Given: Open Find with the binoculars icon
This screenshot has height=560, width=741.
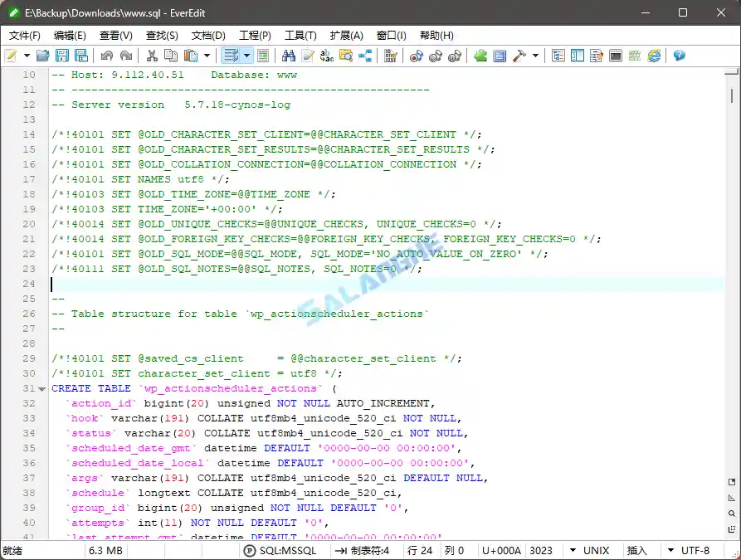Looking at the screenshot, I should [x=288, y=56].
